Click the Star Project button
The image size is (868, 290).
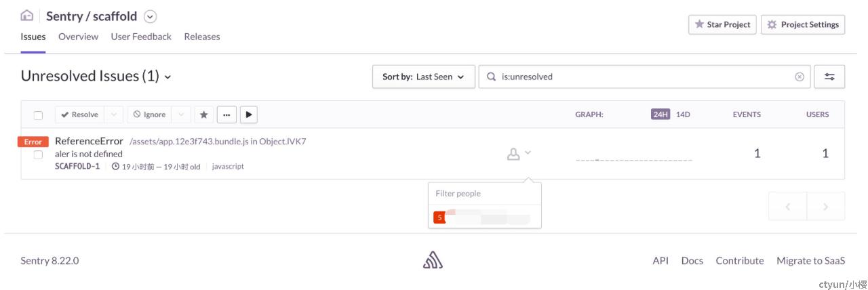pyautogui.click(x=722, y=24)
